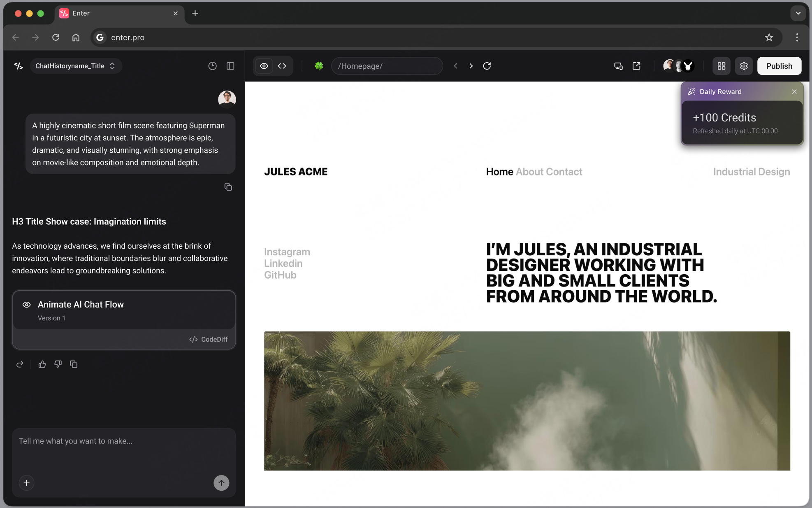The image size is (812, 508).
Task: Open CodeDiff for Version 1
Action: pos(208,339)
